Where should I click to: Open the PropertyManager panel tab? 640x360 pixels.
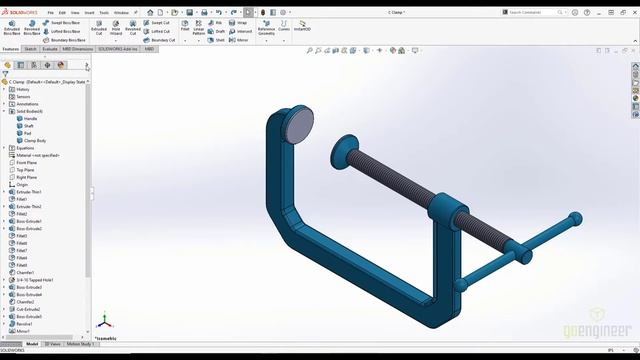coord(21,65)
